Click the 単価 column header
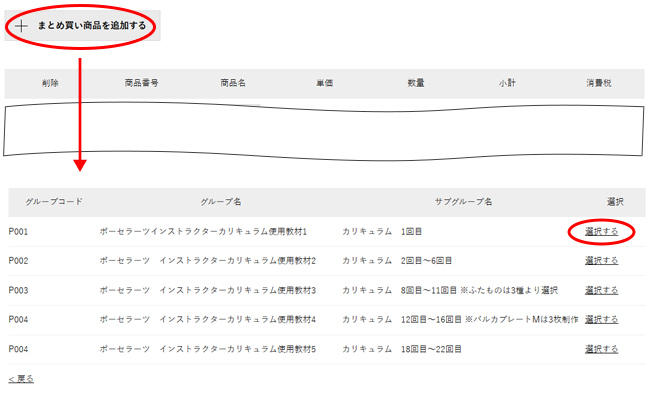This screenshot has width=650, height=400. [324, 83]
